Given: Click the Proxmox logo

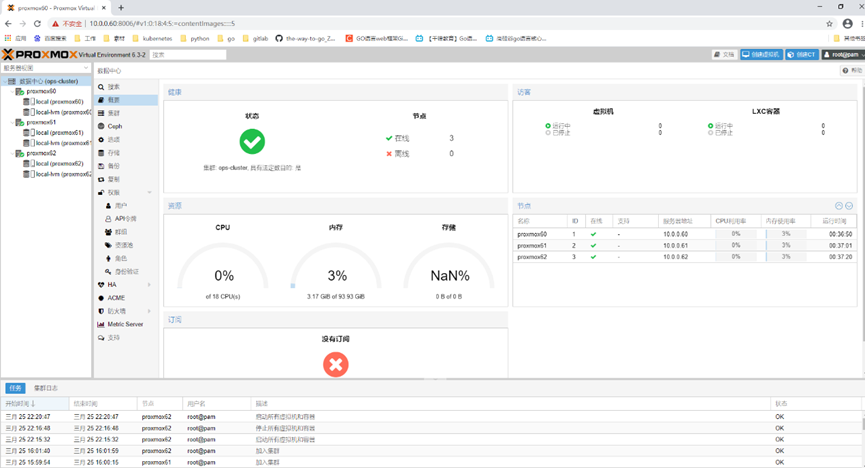Looking at the screenshot, I should 40,55.
